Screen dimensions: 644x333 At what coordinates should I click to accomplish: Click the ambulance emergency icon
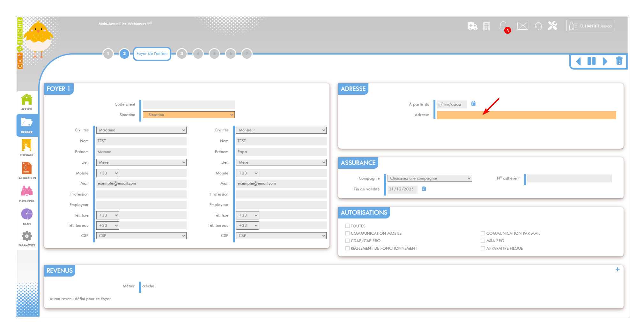[472, 26]
